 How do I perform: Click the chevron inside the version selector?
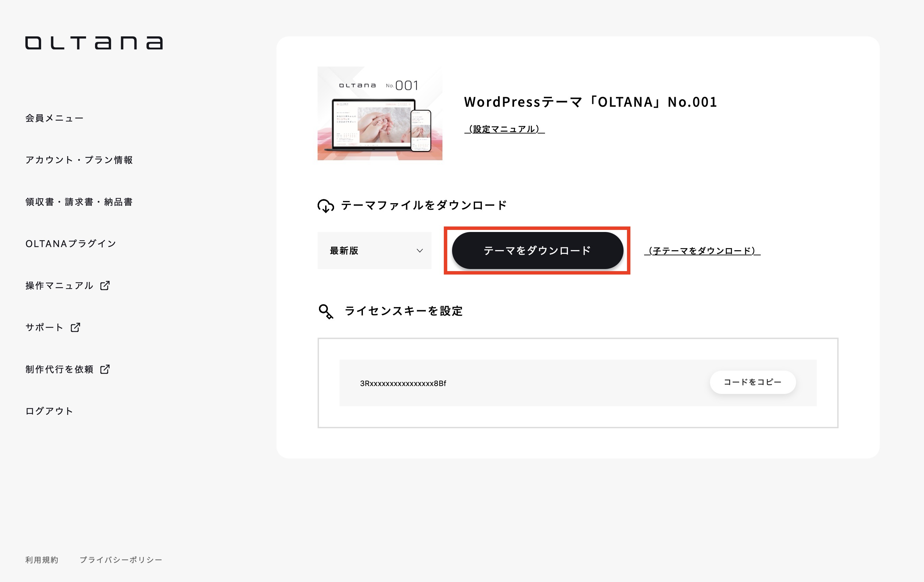[419, 251]
